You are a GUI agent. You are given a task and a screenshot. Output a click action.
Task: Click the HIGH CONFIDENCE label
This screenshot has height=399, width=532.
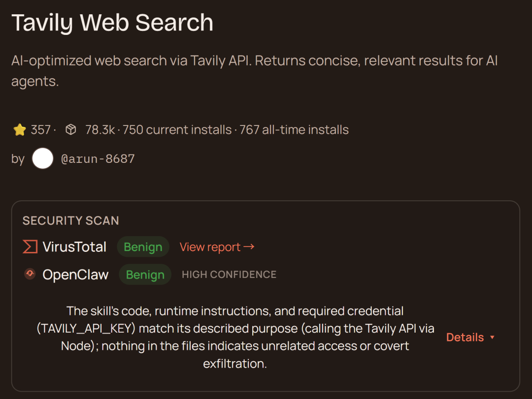coord(229,275)
